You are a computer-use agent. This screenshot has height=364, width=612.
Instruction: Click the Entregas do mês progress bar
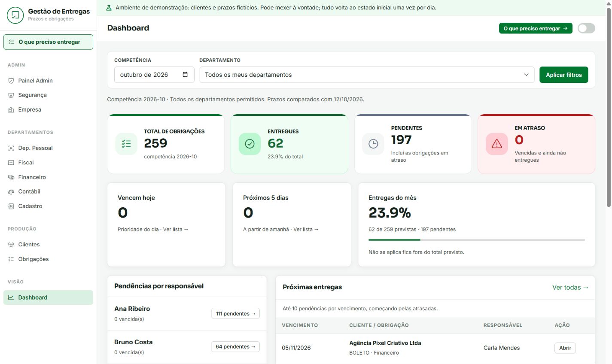pyautogui.click(x=477, y=240)
